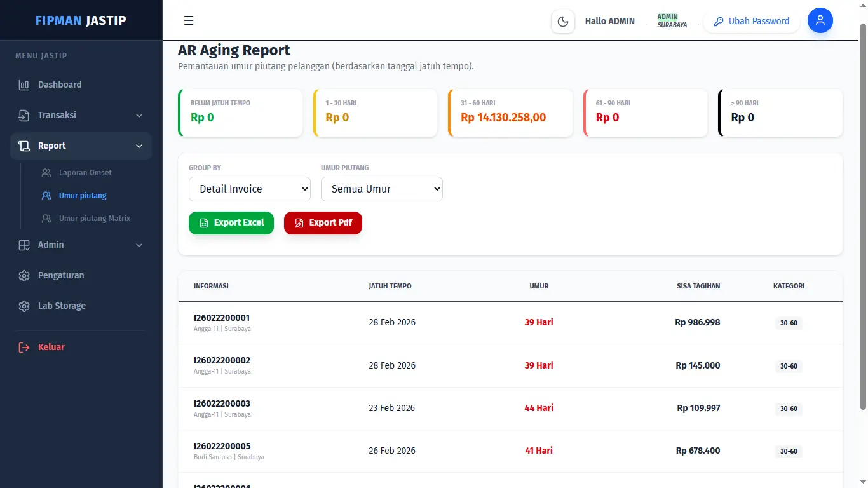Click the Ubah Password button
The height and width of the screenshot is (488, 868).
[752, 21]
